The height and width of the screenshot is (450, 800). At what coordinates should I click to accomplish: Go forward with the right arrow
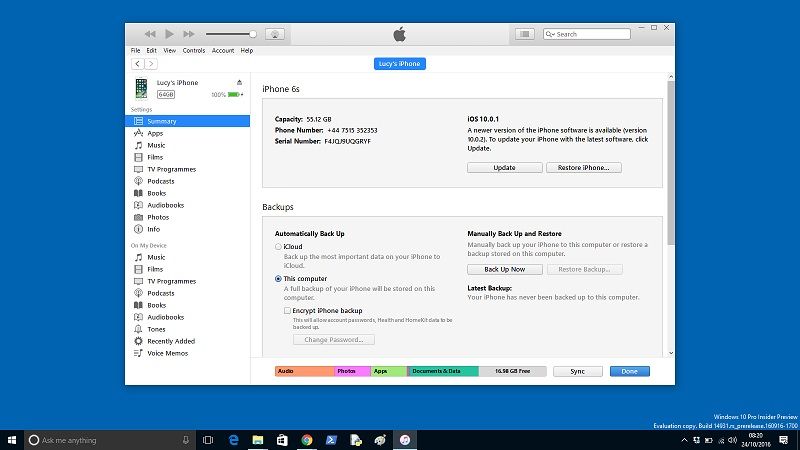coord(151,64)
